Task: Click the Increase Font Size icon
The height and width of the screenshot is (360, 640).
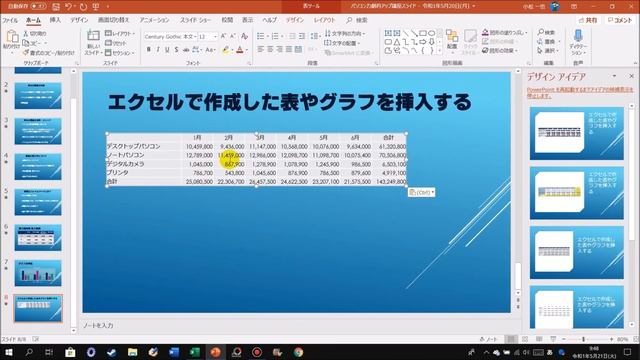Action: [x=223, y=37]
